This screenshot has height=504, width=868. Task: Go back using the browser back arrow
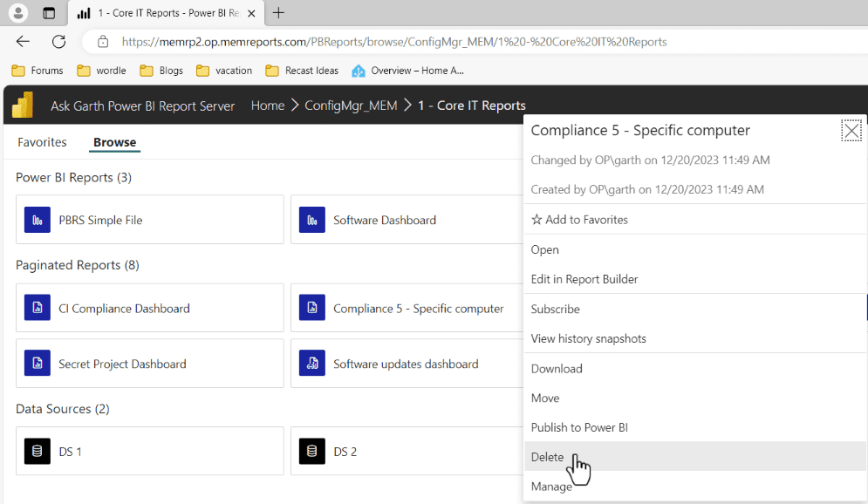(x=23, y=42)
